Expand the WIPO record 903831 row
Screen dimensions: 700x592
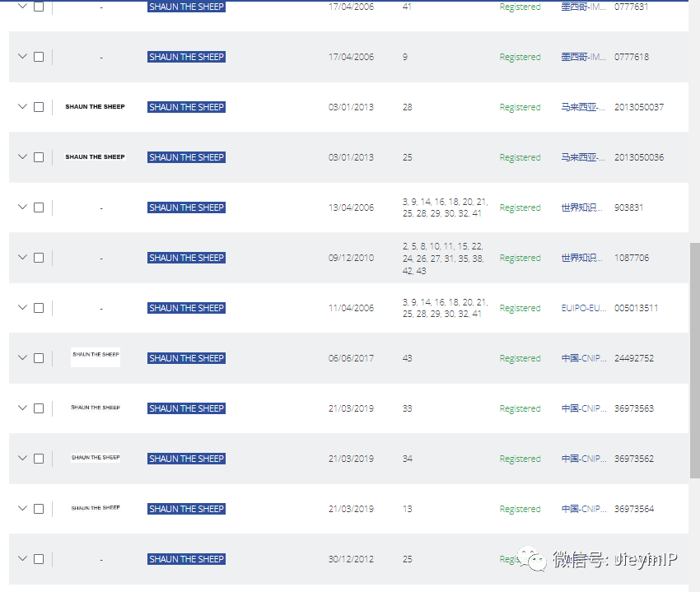pyautogui.click(x=22, y=207)
